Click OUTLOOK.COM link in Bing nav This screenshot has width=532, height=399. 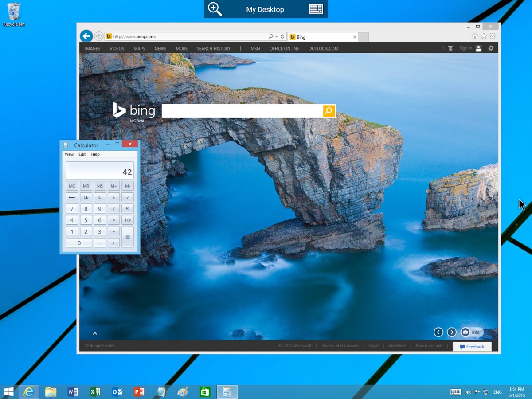click(x=323, y=48)
